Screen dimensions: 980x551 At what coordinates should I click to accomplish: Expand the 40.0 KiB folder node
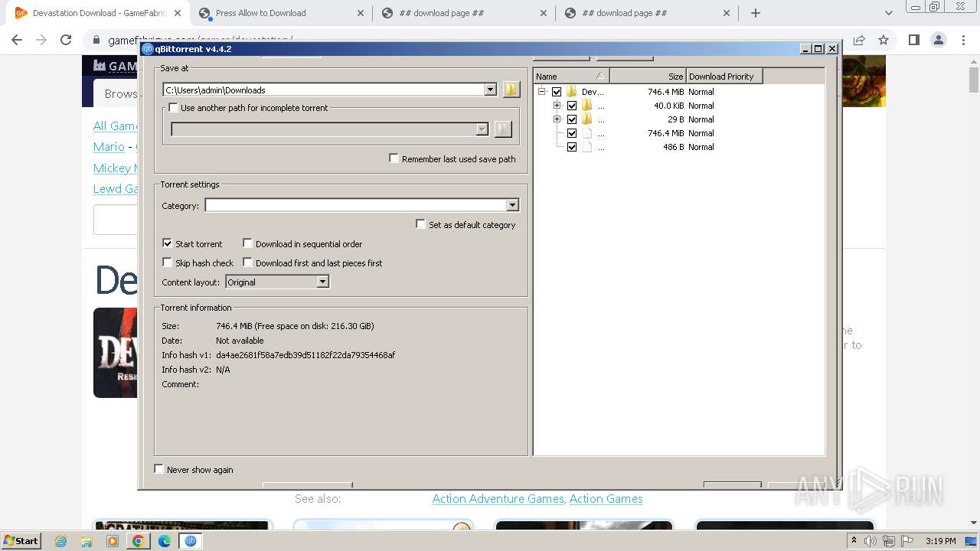coord(557,106)
